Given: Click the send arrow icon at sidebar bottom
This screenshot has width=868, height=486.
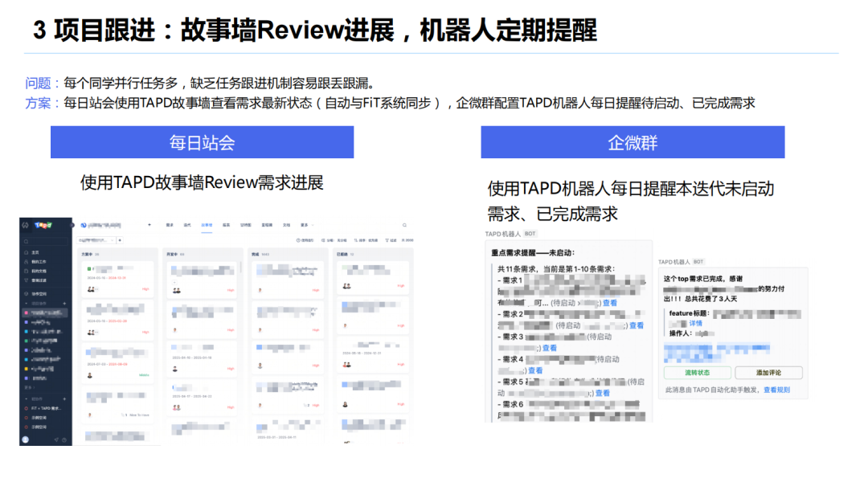Looking at the screenshot, I should point(56,440).
